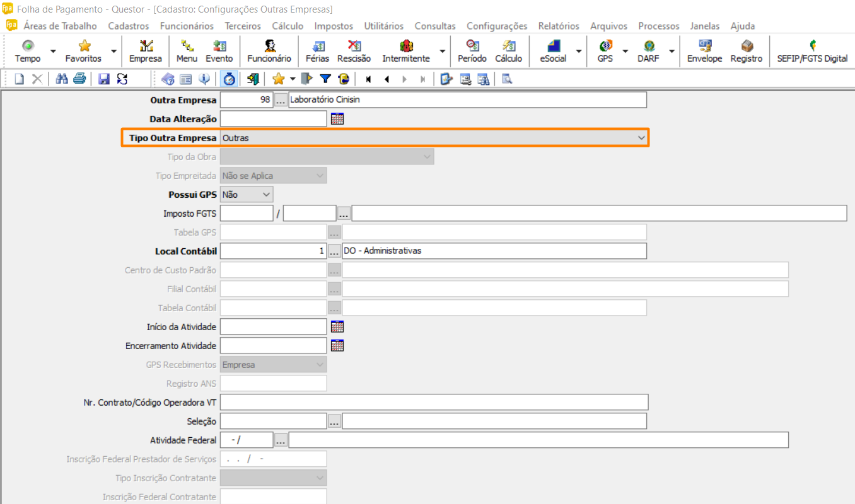Click the GPS toolbar icon
Image resolution: width=855 pixels, height=504 pixels.
coord(605,51)
